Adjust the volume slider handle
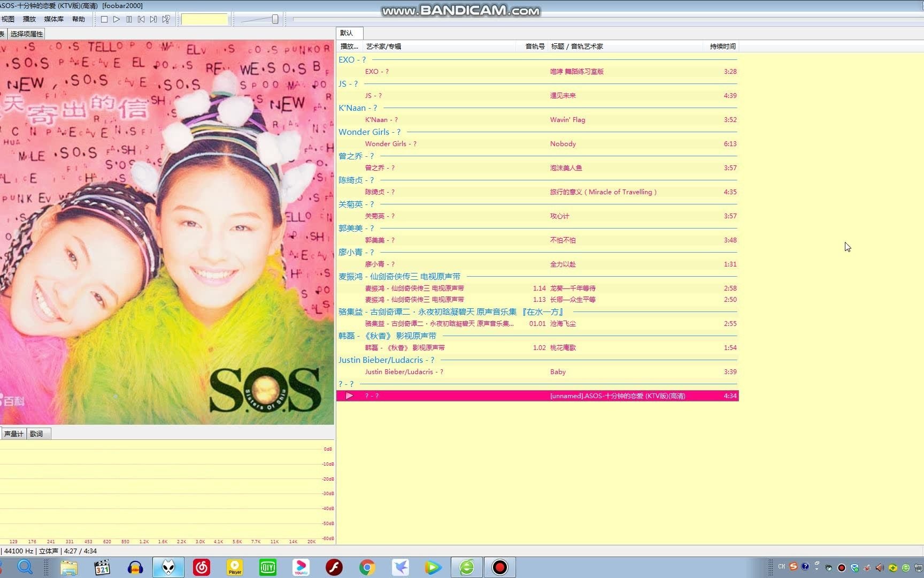Viewport: 924px width, 578px height. pyautogui.click(x=275, y=19)
